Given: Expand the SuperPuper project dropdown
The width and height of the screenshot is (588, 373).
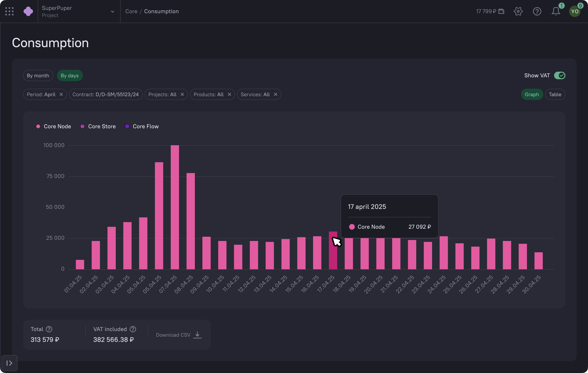Looking at the screenshot, I should coord(112,12).
